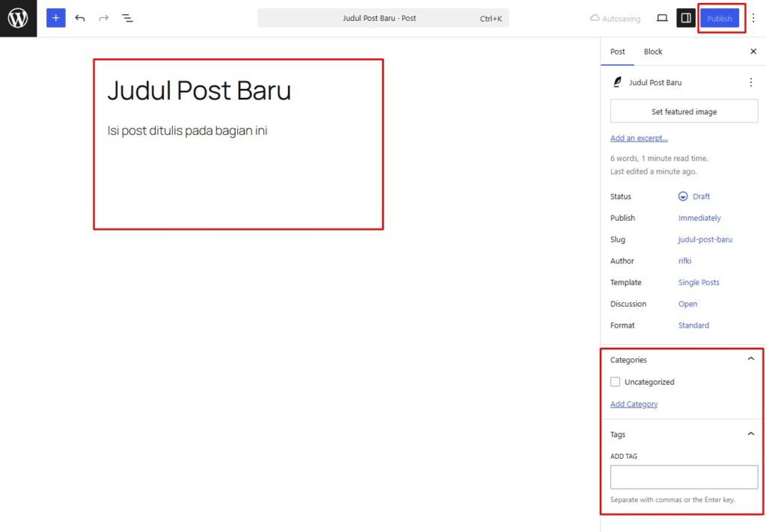Collapse the Categories panel
The image size is (766, 532).
pyautogui.click(x=751, y=359)
